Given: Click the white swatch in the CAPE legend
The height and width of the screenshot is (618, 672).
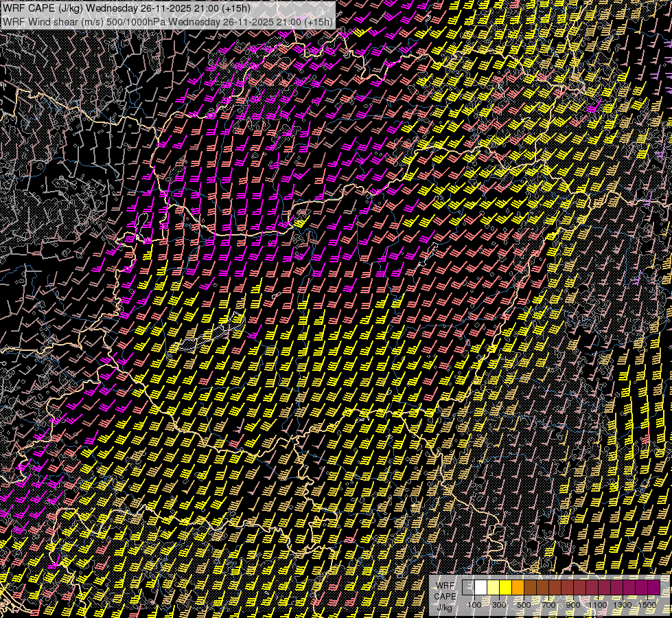Looking at the screenshot, I should (481, 588).
